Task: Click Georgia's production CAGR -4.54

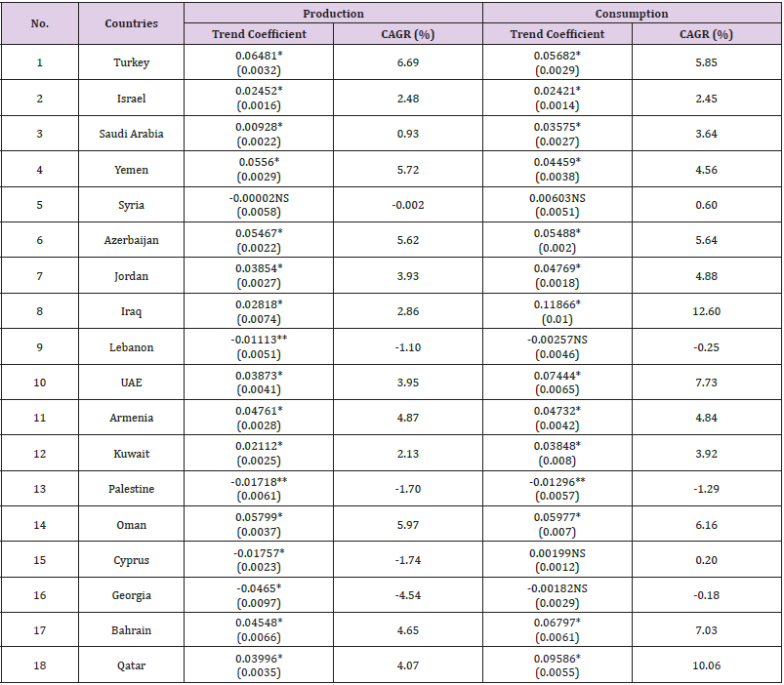Action: tap(408, 595)
